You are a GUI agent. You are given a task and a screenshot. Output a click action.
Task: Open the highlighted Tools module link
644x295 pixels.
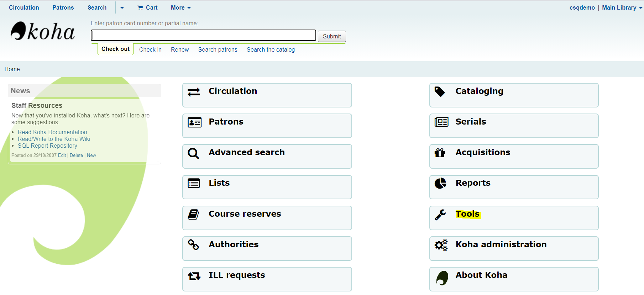(514, 218)
